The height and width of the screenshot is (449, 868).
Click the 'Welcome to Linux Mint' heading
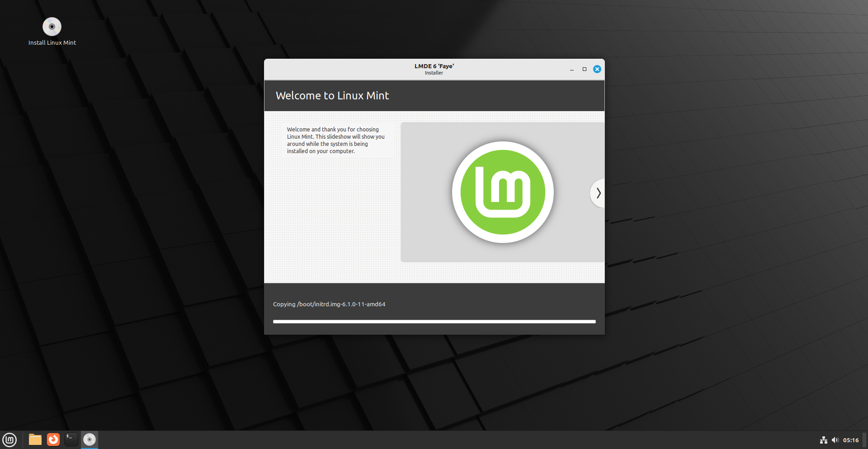pyautogui.click(x=332, y=96)
